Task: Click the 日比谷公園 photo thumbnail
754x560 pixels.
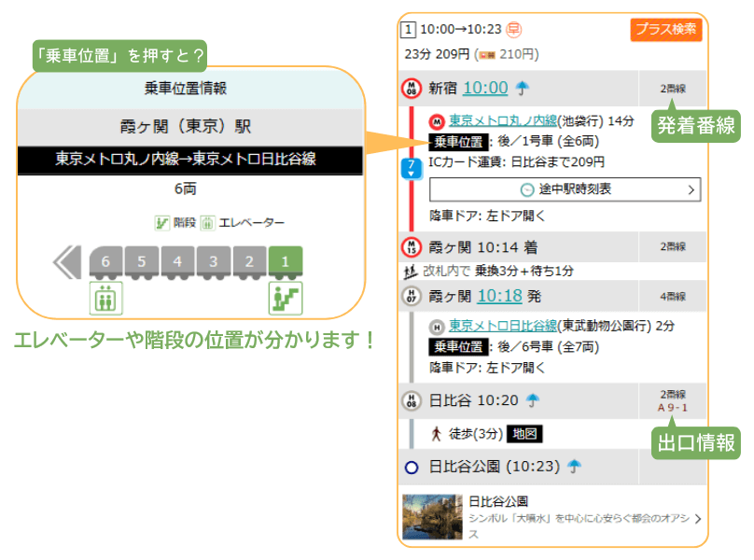Action: [428, 513]
